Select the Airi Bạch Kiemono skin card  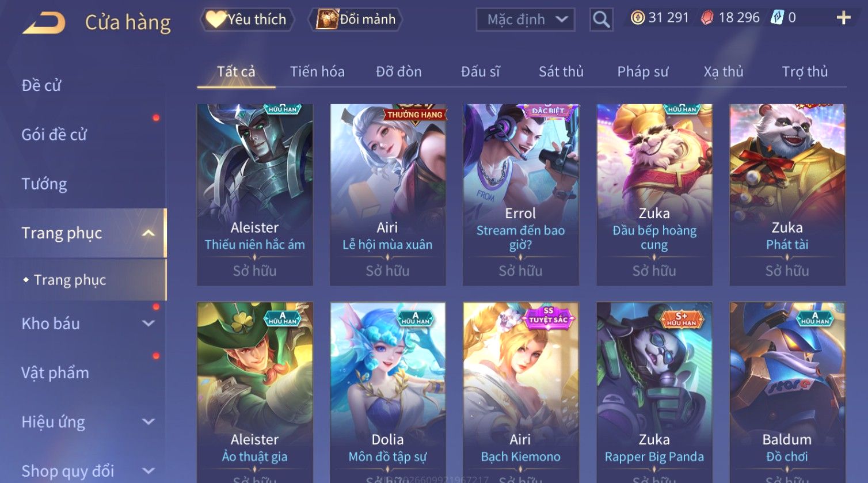coord(520,393)
